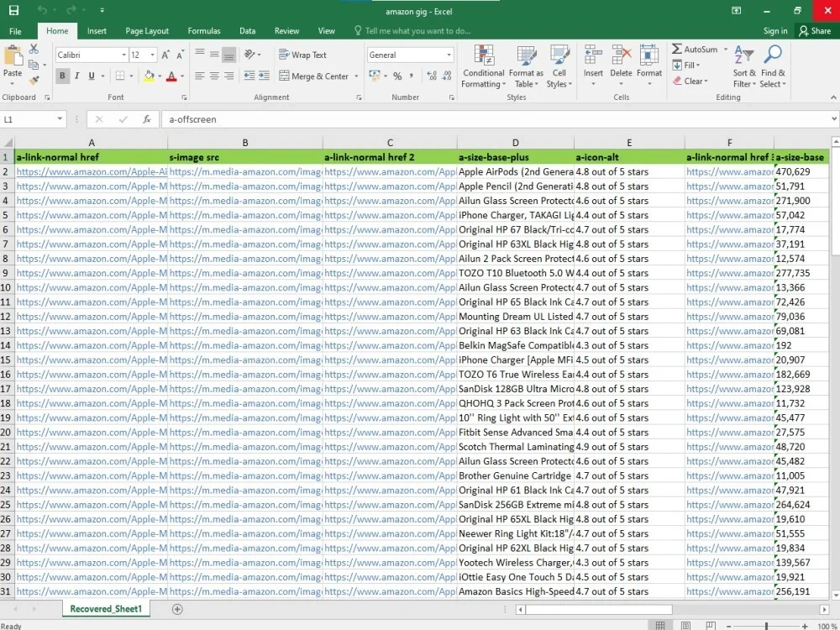The image size is (840, 630).
Task: Toggle Merge & Center
Action: [314, 76]
